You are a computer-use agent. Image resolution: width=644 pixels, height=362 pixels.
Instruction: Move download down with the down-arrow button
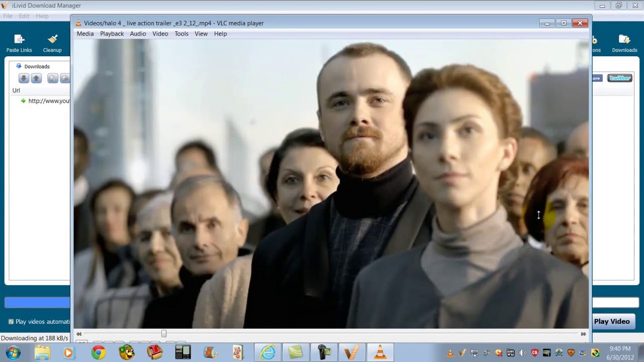tap(24, 78)
